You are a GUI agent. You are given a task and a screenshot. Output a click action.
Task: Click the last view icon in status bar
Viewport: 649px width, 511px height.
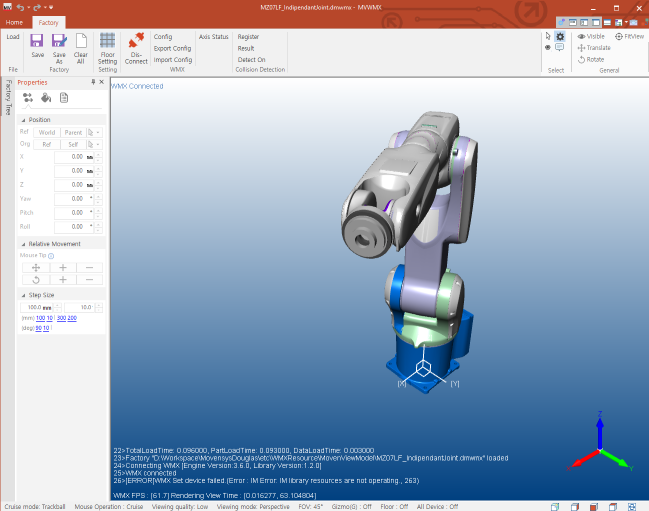tap(632, 506)
